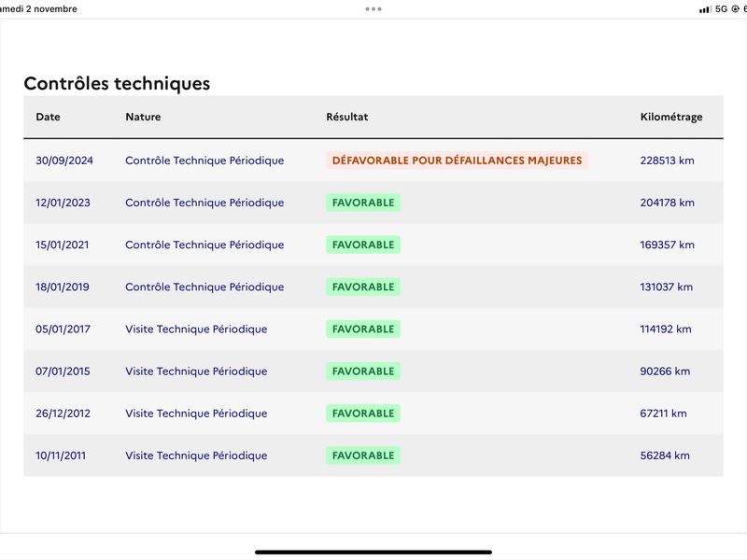Open the 05/01/2017 Visite Technique Périodique entry
Image resolution: width=747 pixels, height=560 pixels.
[196, 329]
